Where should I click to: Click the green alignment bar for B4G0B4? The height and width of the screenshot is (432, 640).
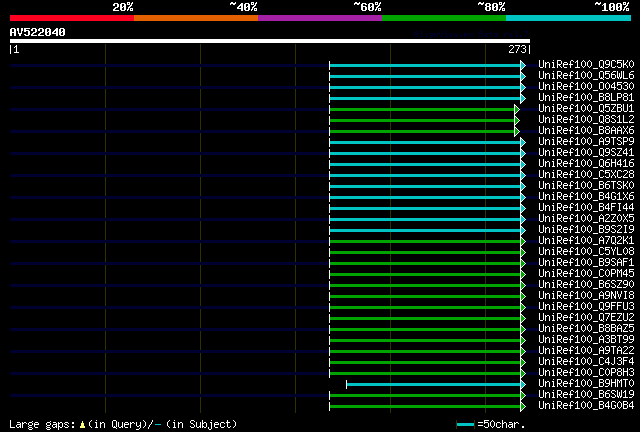coord(425,407)
